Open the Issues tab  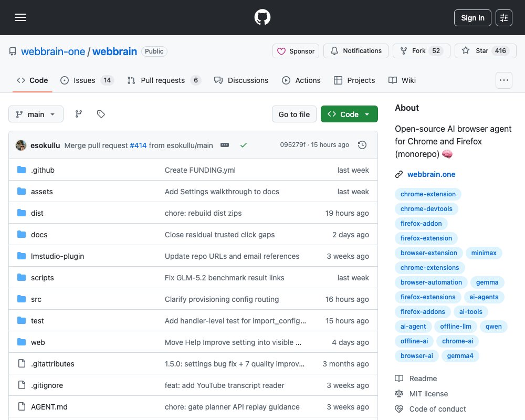tap(87, 80)
